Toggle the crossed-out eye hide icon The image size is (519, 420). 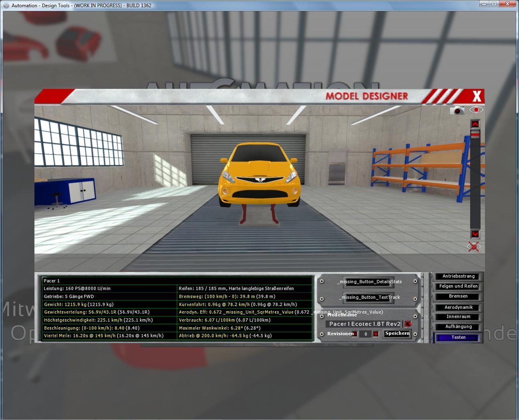coord(474,247)
